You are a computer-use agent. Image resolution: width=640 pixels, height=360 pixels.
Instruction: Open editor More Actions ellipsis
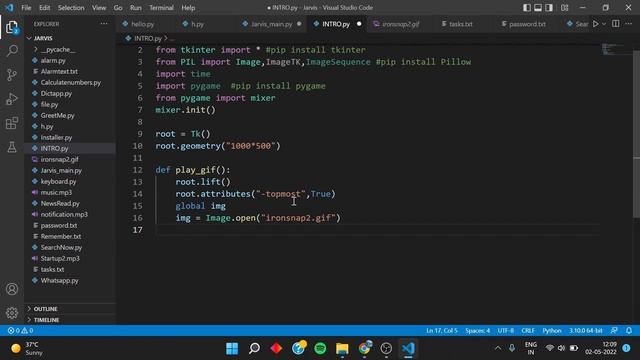point(629,24)
